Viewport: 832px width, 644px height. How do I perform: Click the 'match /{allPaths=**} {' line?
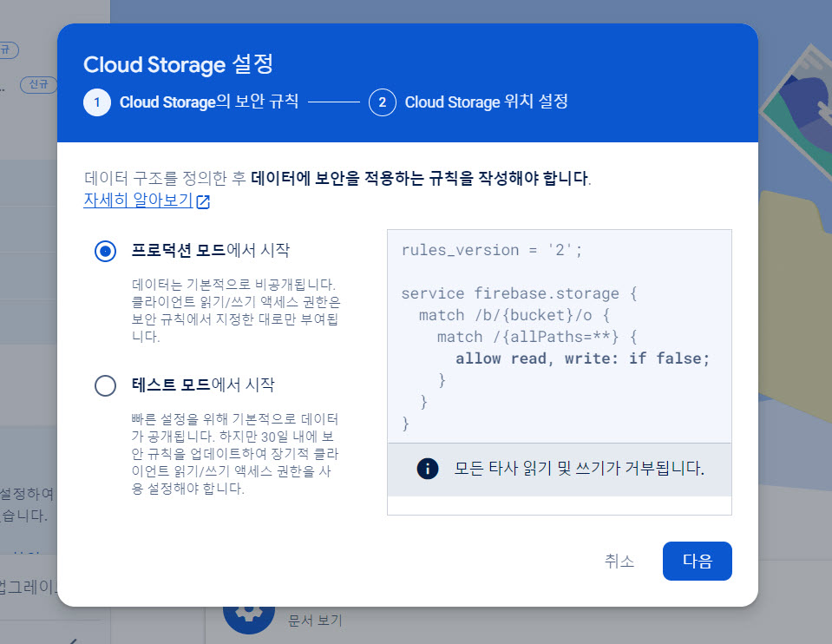click(x=538, y=337)
